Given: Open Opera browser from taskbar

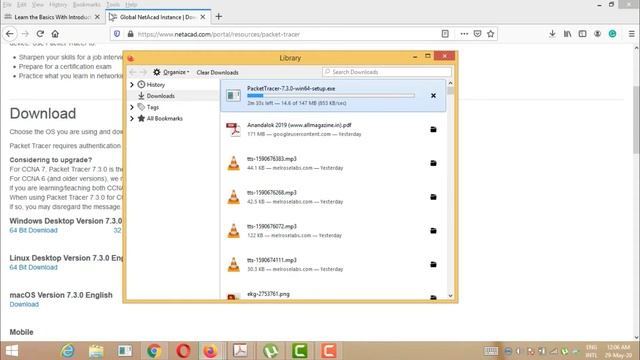Looking at the screenshot, I should tap(183, 351).
